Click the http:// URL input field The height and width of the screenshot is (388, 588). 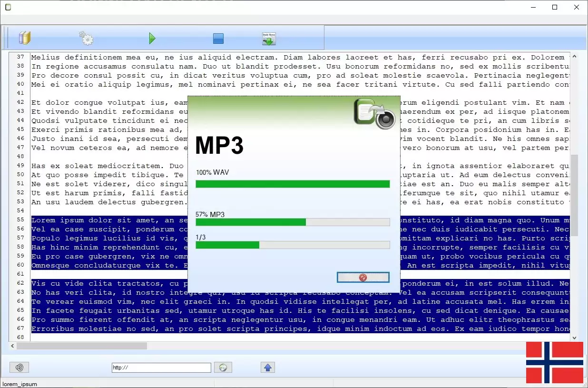click(161, 368)
